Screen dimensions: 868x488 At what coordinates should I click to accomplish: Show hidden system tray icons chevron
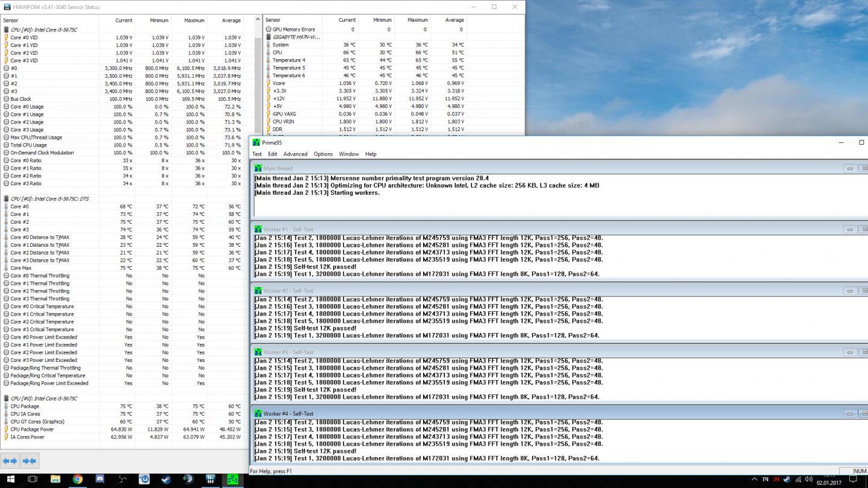(754, 480)
